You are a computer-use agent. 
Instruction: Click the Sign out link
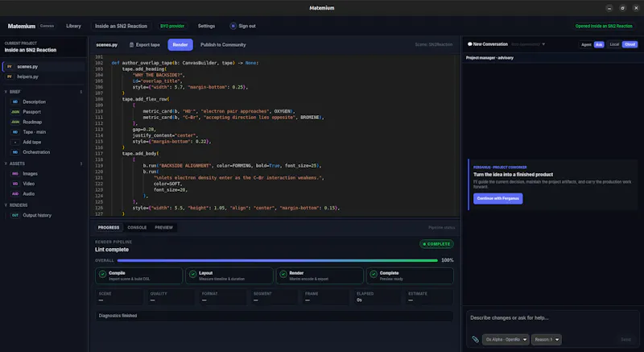(x=247, y=26)
